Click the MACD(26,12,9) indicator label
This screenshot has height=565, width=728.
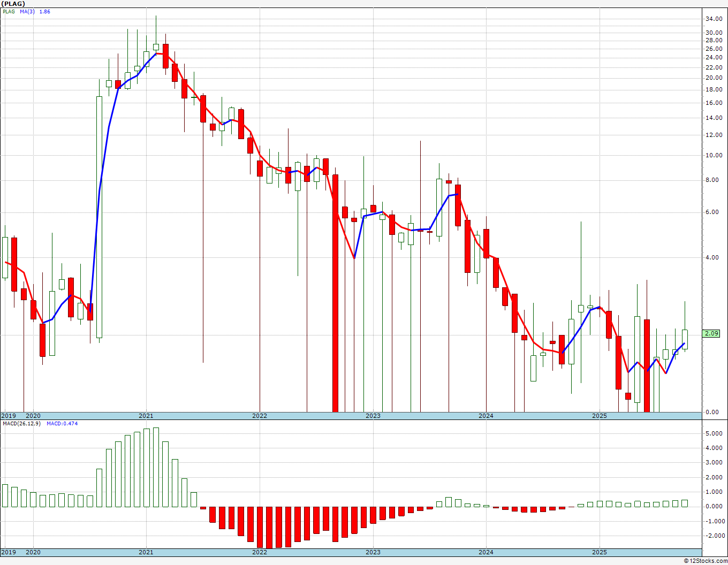[x=21, y=424]
